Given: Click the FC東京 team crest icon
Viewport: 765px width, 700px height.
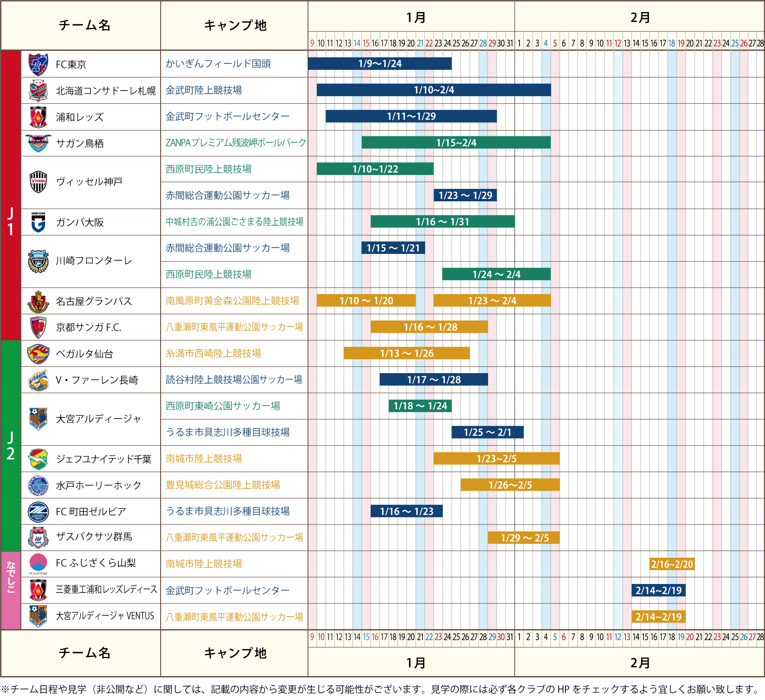Looking at the screenshot, I should coord(38,64).
